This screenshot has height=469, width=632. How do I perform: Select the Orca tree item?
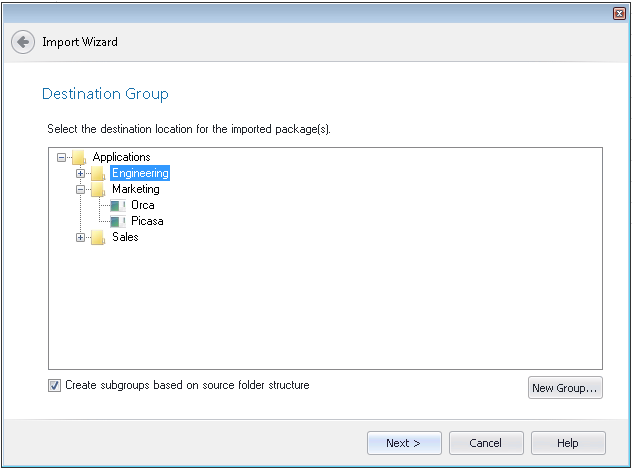coord(142,205)
